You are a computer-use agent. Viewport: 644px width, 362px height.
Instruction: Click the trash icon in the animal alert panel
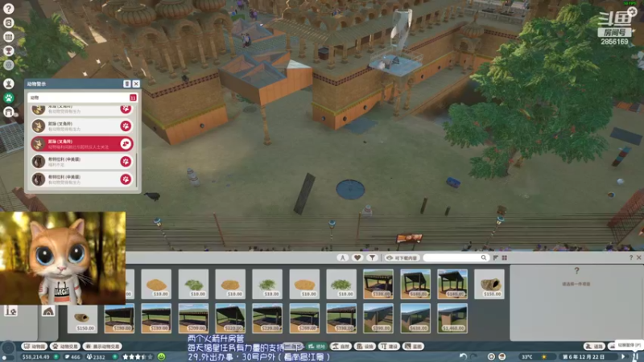[127, 84]
